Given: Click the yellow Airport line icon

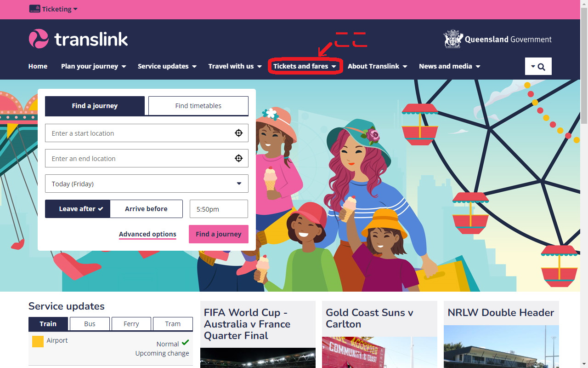Looking at the screenshot, I should (38, 341).
